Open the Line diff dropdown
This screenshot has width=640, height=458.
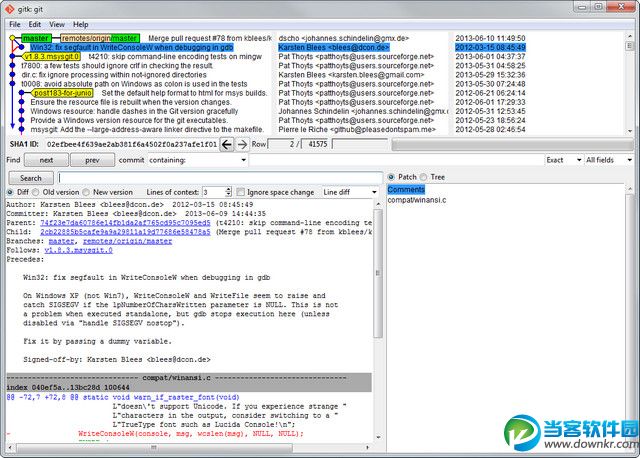[350, 192]
